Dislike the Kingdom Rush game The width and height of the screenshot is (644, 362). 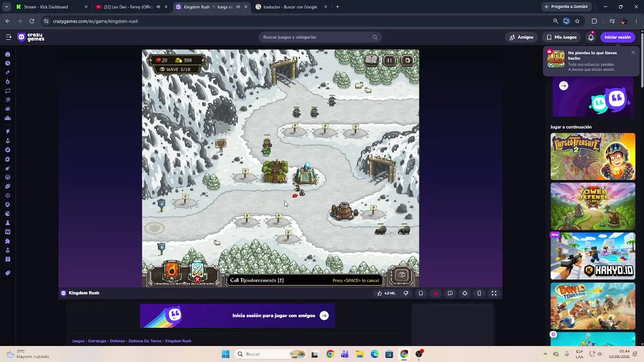click(406, 293)
